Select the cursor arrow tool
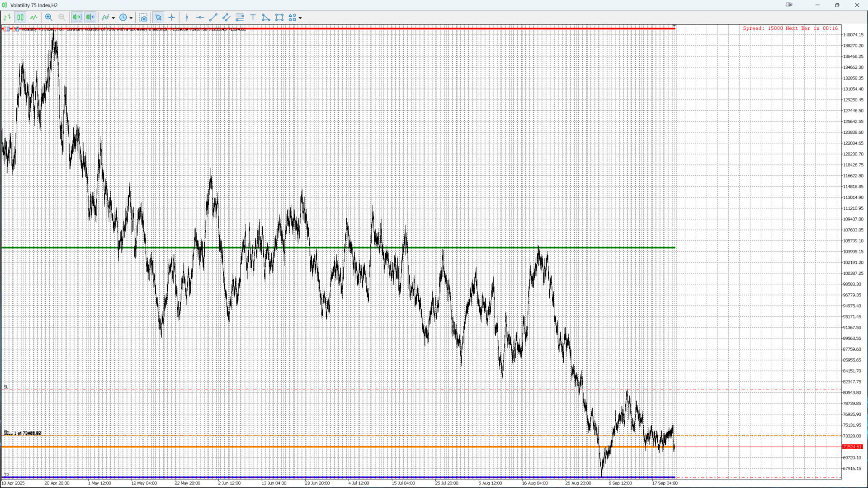Image resolution: width=868 pixels, height=488 pixels. pyautogui.click(x=158, y=17)
